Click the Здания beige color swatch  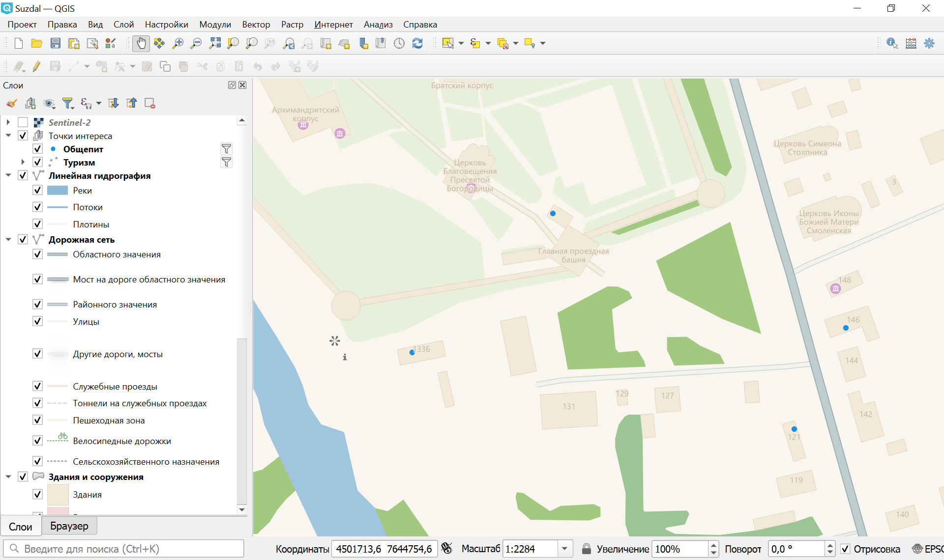(x=58, y=494)
